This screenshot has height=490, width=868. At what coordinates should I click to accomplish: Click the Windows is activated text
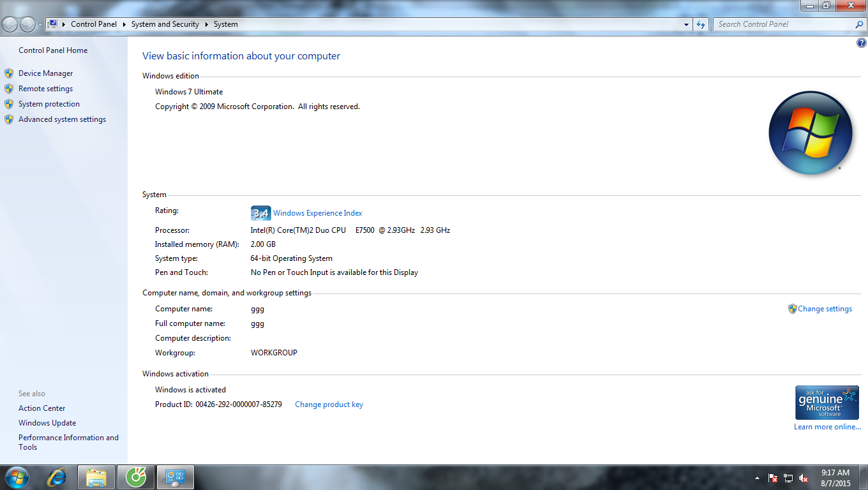click(190, 390)
